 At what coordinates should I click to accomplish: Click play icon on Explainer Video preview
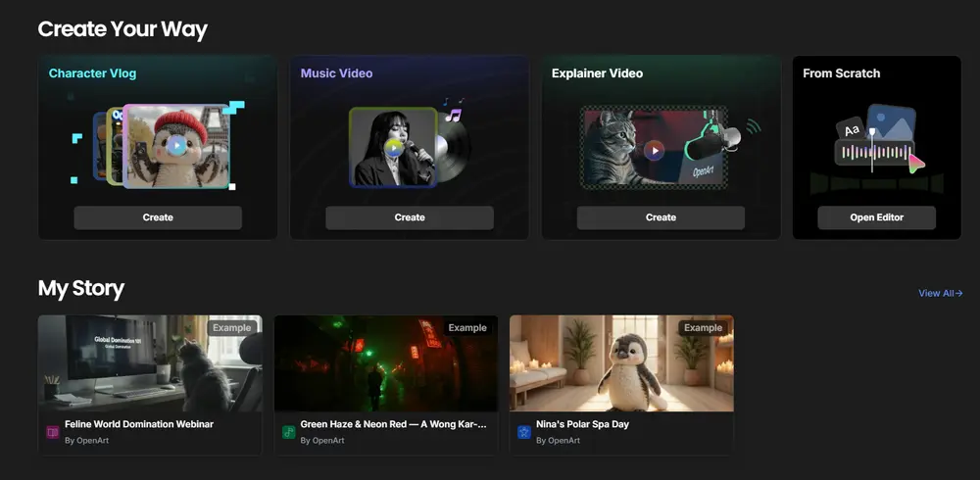pyautogui.click(x=654, y=150)
